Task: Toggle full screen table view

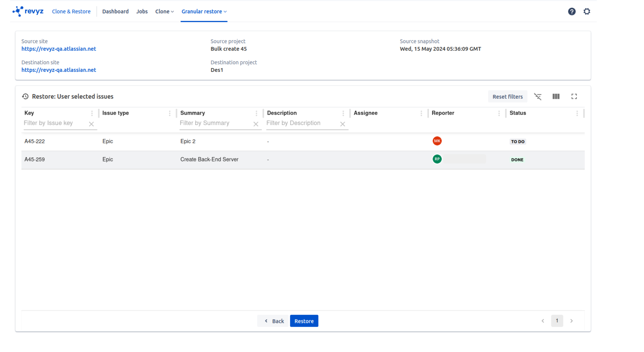Action: point(574,96)
